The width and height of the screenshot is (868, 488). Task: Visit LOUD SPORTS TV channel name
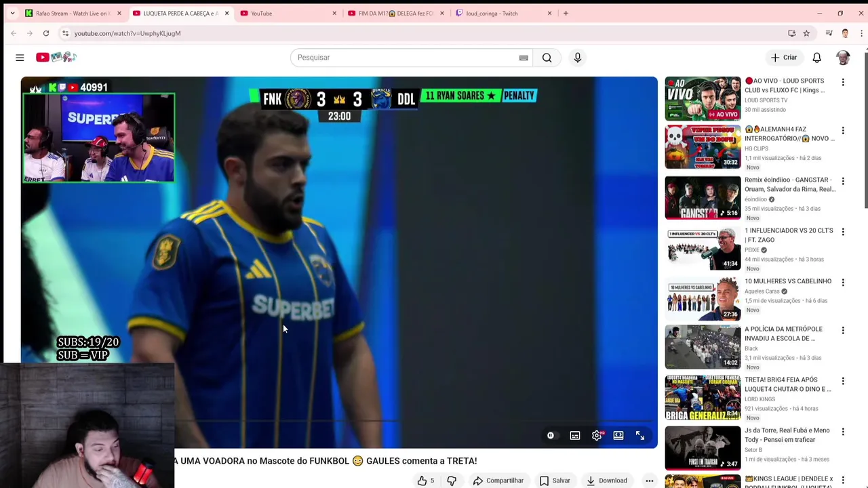(766, 100)
